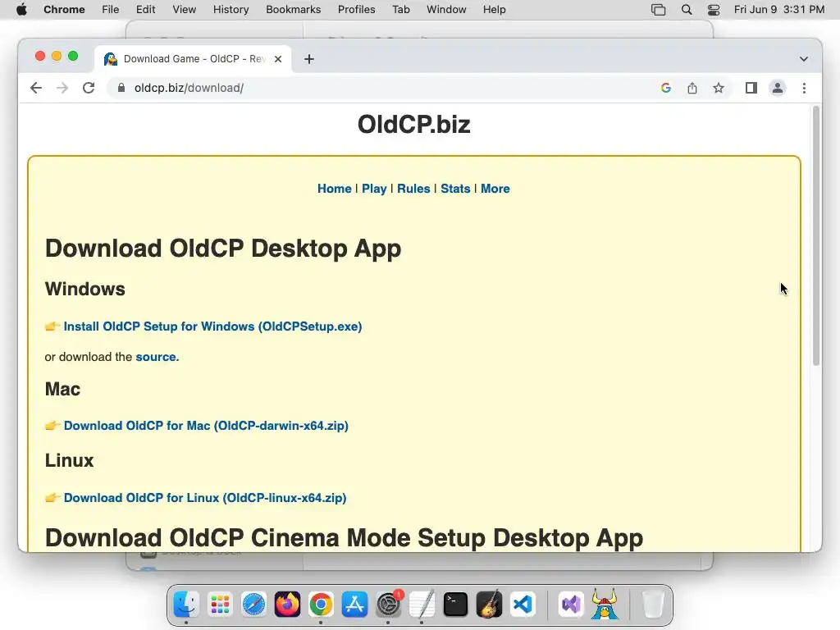Open the Chrome profile avatar

coord(778,88)
